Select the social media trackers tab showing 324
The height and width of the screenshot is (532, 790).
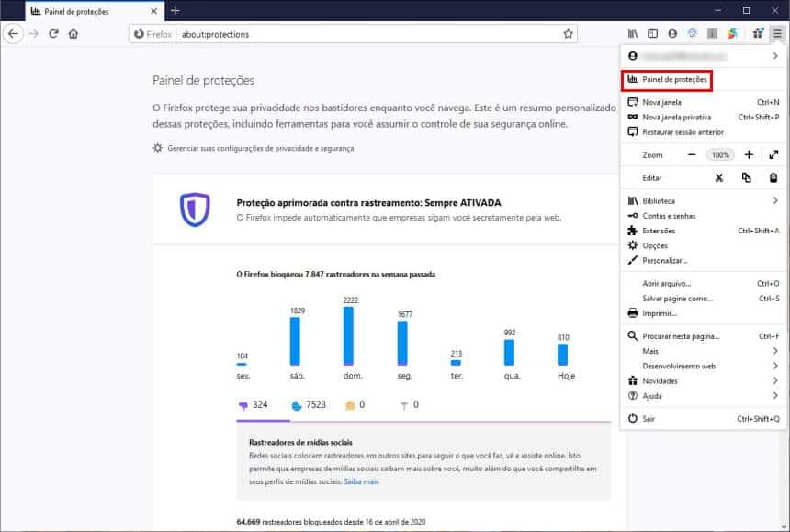[254, 405]
